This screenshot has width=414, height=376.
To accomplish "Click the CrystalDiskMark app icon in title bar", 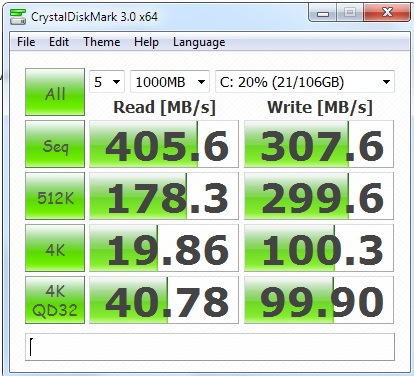I will pyautogui.click(x=18, y=17).
